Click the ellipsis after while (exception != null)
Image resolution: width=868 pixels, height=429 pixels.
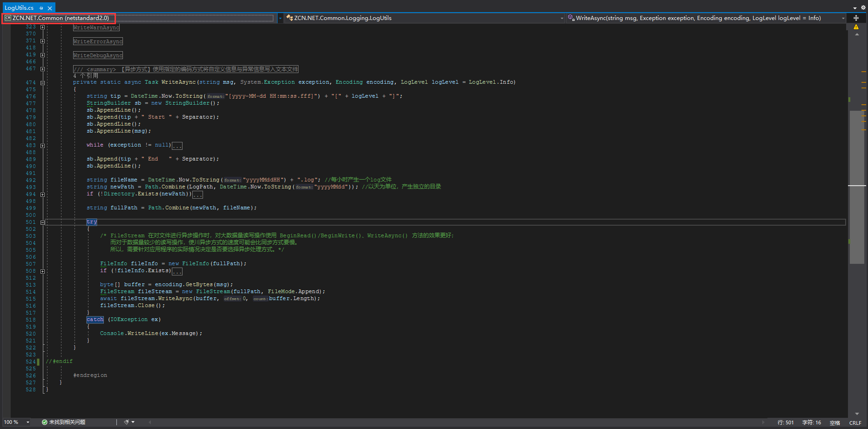177,146
